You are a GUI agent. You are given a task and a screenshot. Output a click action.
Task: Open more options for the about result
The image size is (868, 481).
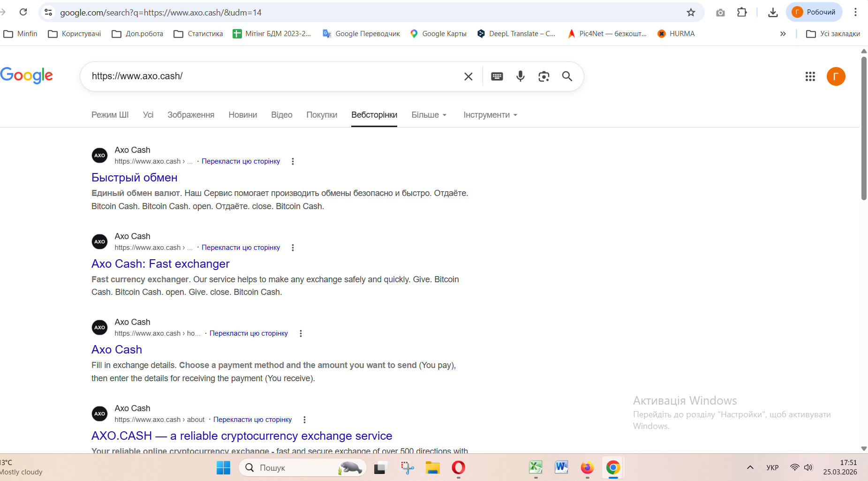click(x=304, y=420)
